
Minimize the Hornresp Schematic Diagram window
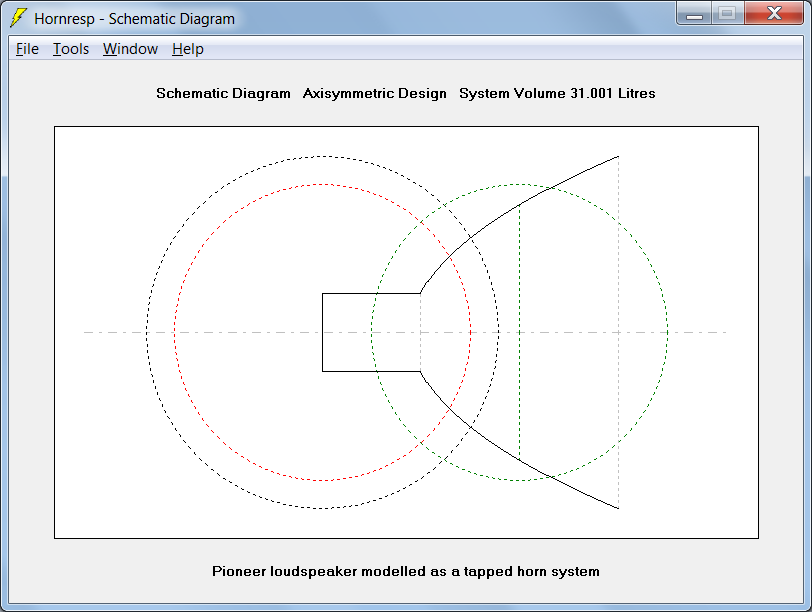click(x=694, y=13)
